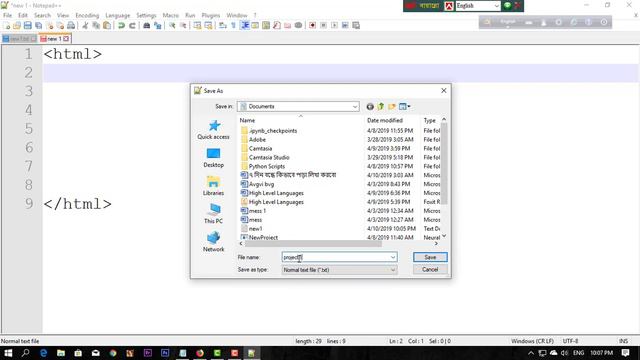Viewport: 640px width, 360px height.
Task: Toggle the Show All Characters icon
Action: point(233,25)
